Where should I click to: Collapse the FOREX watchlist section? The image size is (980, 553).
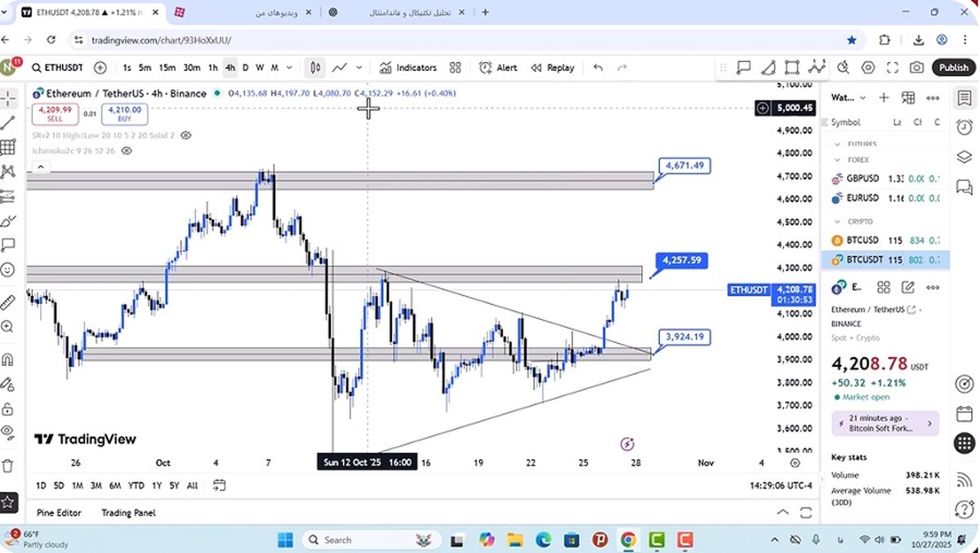pos(836,160)
